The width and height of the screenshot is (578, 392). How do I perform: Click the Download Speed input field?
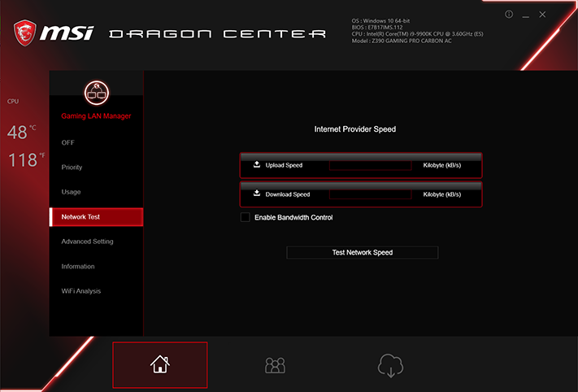tap(370, 194)
